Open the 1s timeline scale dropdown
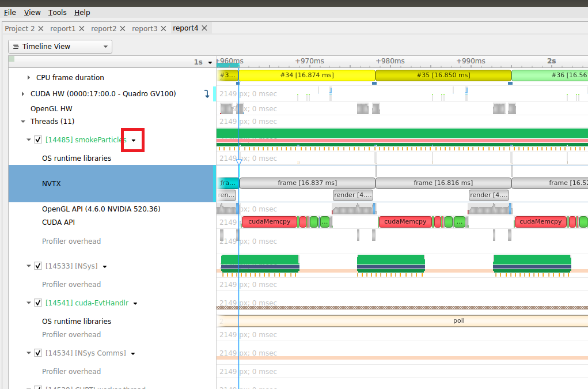 [x=210, y=62]
